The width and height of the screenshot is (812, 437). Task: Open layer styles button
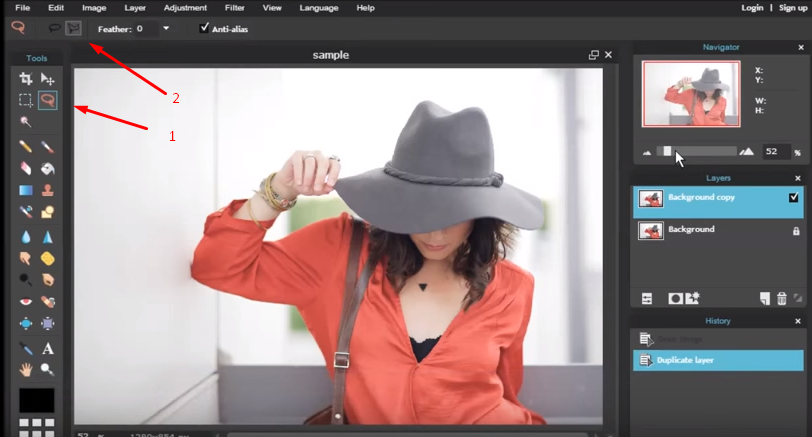click(692, 298)
